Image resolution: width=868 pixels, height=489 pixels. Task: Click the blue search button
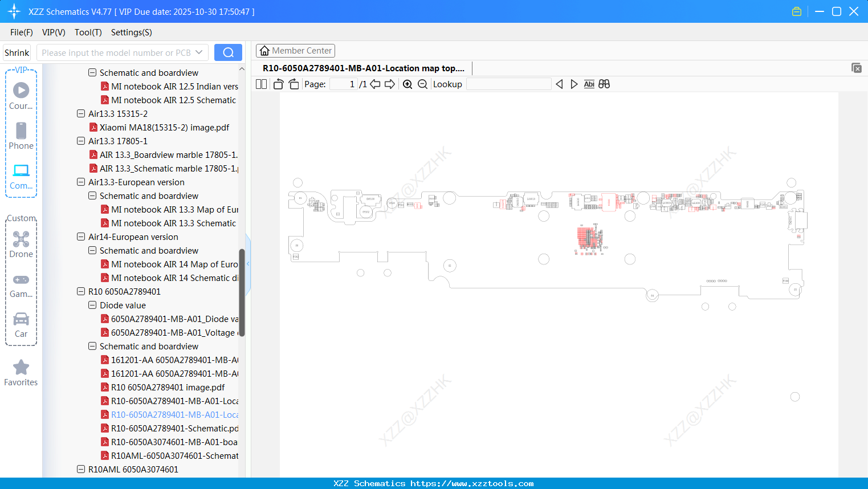coord(228,52)
